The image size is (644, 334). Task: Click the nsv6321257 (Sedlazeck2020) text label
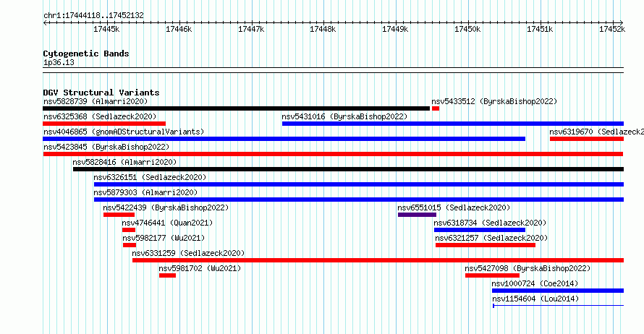point(491,238)
